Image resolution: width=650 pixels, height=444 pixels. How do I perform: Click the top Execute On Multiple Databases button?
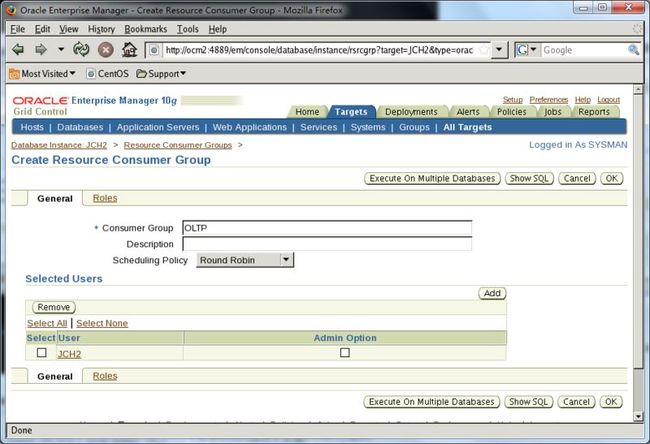(x=432, y=179)
